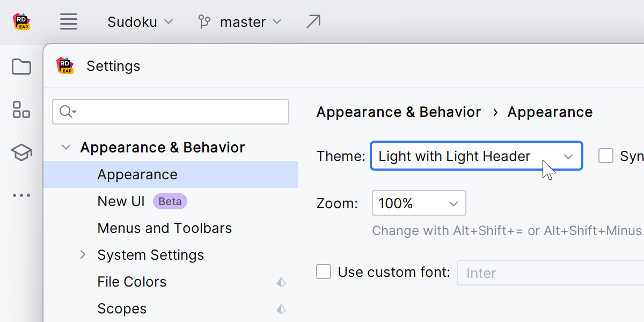
Task: Open the Sudoku project selector
Action: point(140,22)
